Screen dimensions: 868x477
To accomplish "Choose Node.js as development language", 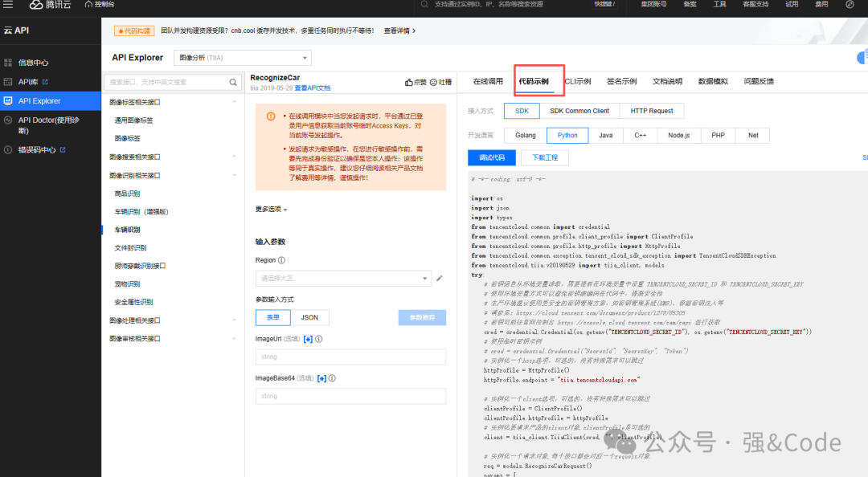I will [x=678, y=135].
